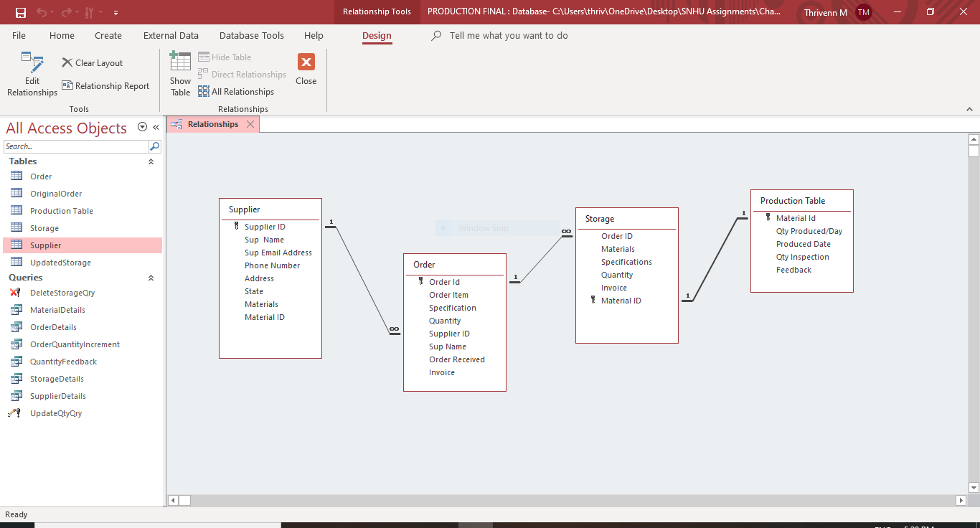Generate a Relationship Report

[105, 85]
